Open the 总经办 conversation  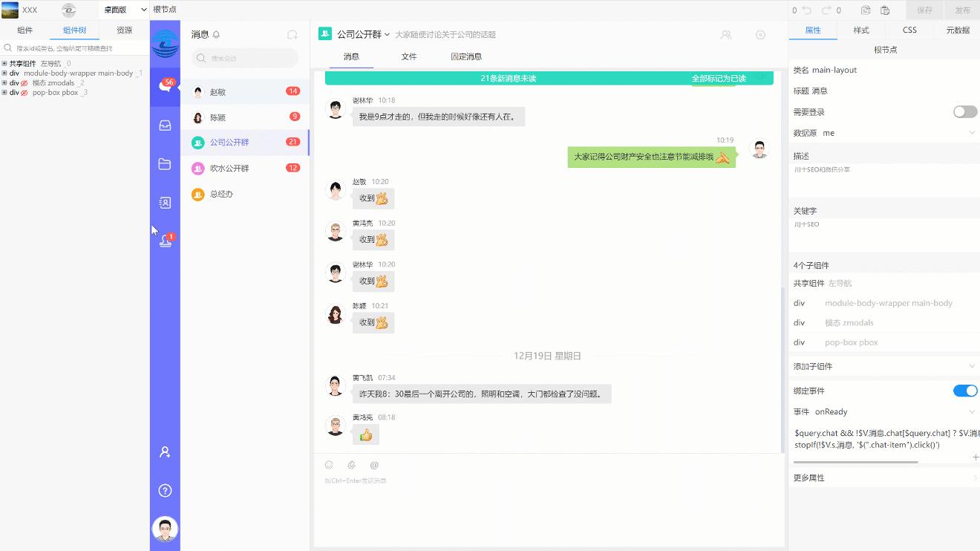coord(245,195)
